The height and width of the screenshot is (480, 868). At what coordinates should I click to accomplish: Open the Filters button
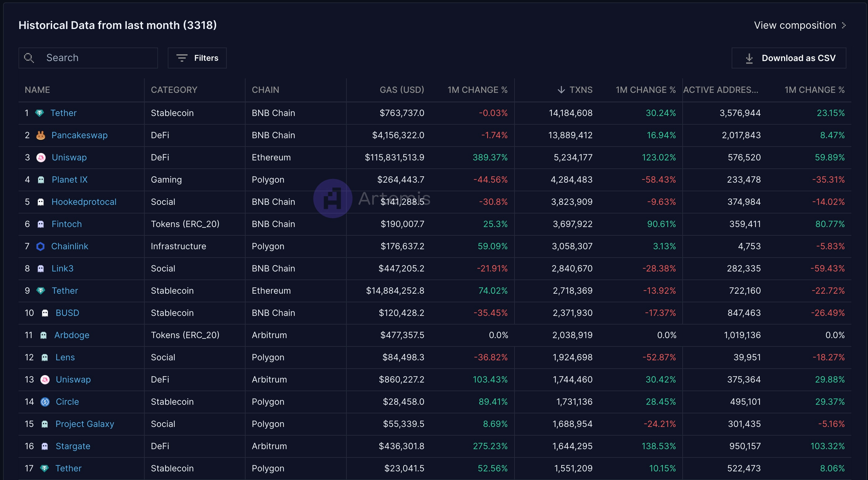tap(197, 58)
